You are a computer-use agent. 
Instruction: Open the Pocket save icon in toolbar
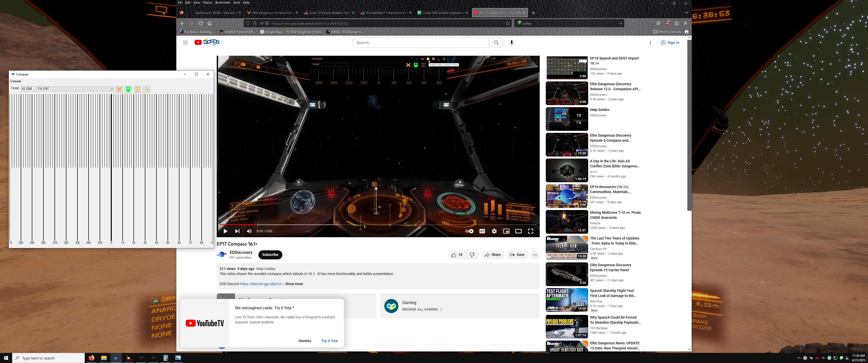coord(658,23)
